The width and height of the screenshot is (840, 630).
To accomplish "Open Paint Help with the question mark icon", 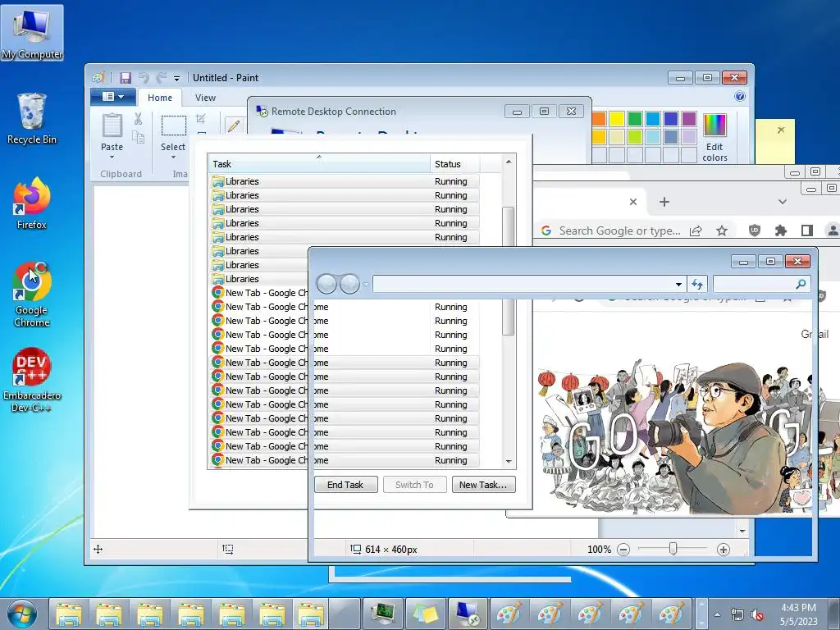I will tap(740, 97).
